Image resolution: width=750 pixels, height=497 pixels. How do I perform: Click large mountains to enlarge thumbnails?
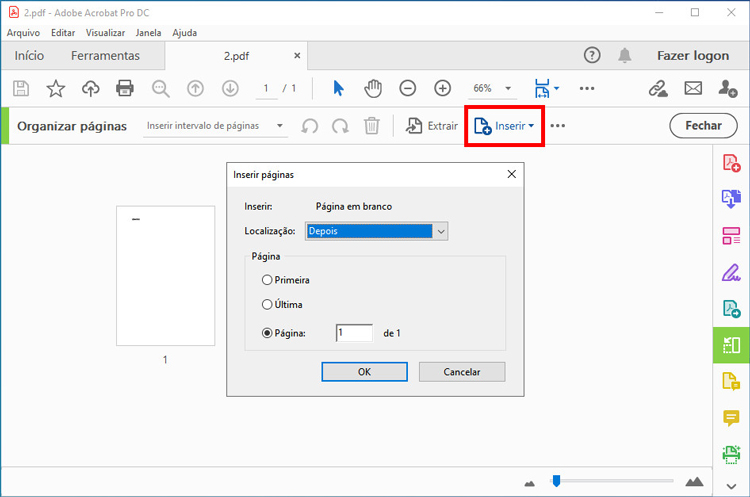tap(694, 481)
